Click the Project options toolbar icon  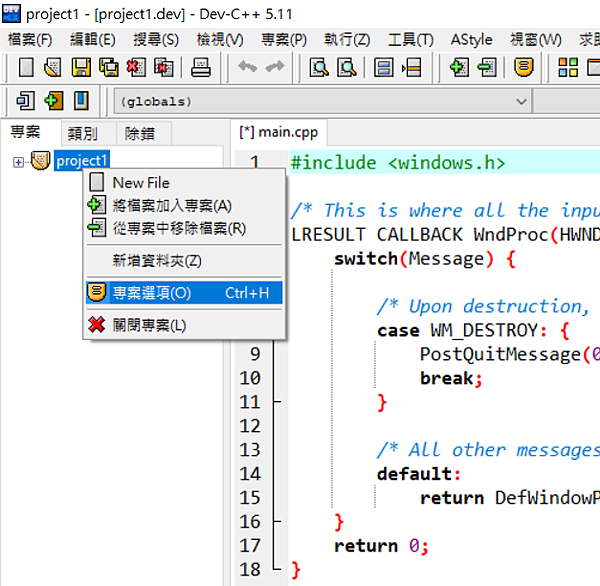(x=523, y=68)
